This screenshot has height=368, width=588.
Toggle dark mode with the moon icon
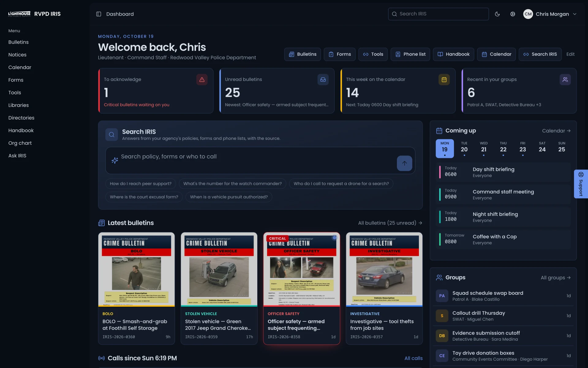497,14
